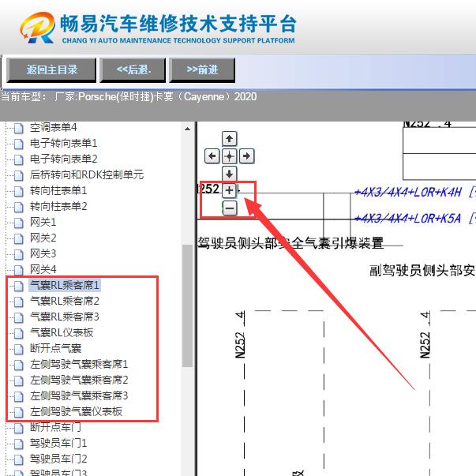Screen dimensions: 476x476
Task: Open the 断开点车门 entry
Action: tap(55, 427)
